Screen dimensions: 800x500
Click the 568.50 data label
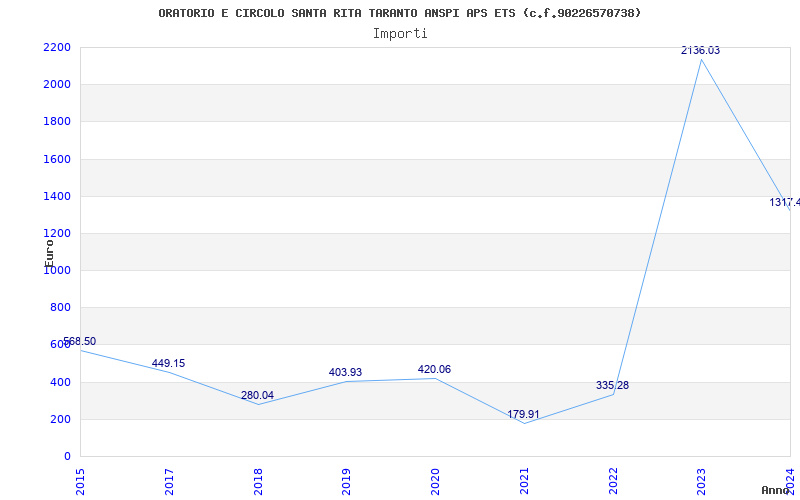[x=79, y=341]
